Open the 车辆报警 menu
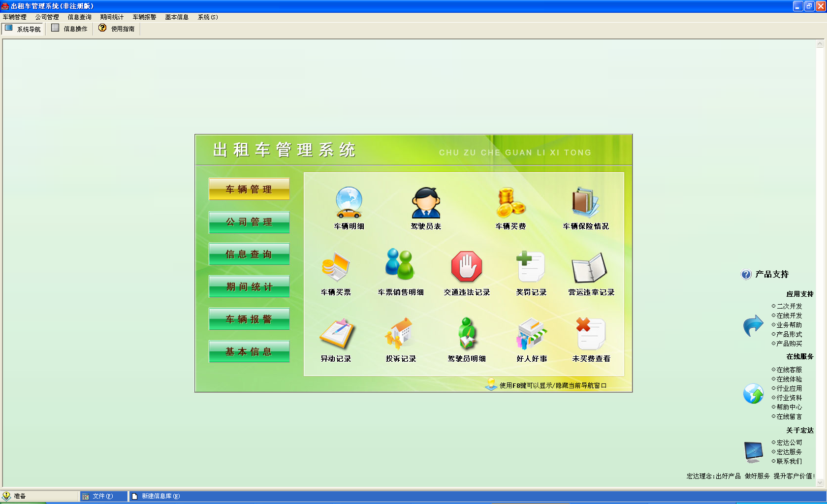Image resolution: width=827 pixels, height=504 pixels. coord(145,17)
